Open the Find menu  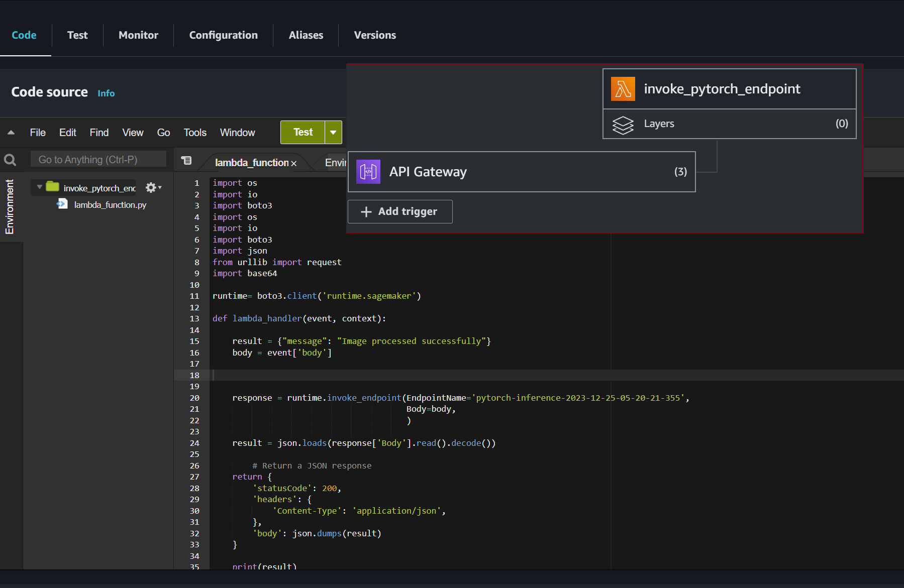click(x=99, y=133)
